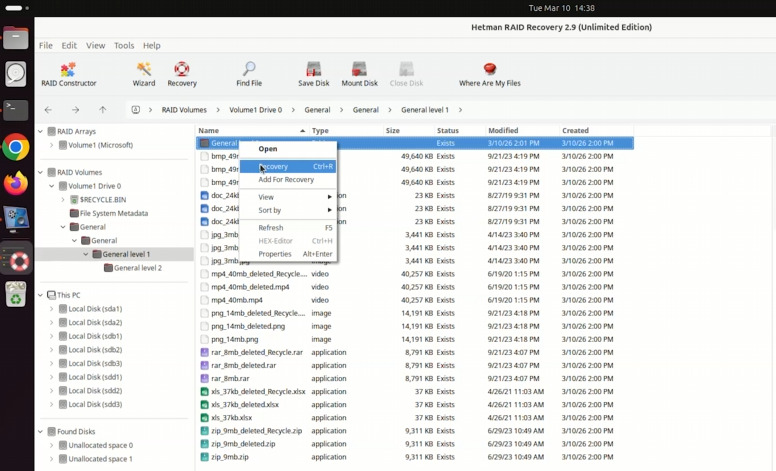
Task: Open Find File search
Action: (249, 74)
